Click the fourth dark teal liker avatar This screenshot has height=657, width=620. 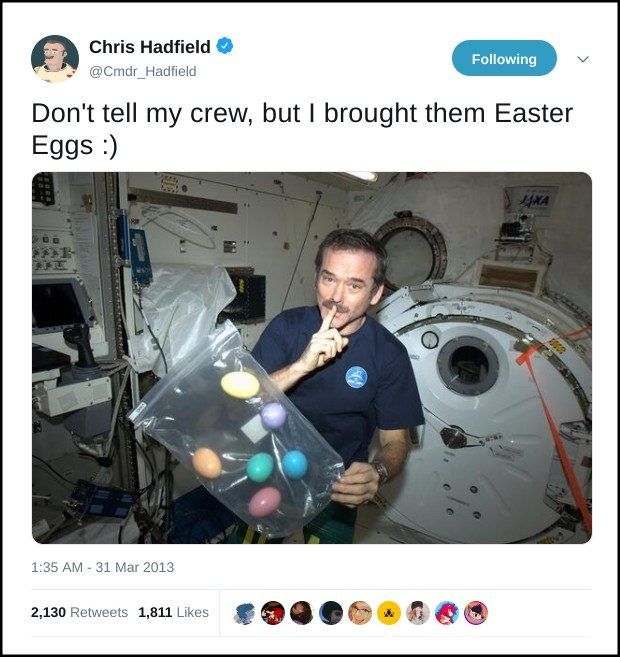(x=331, y=613)
